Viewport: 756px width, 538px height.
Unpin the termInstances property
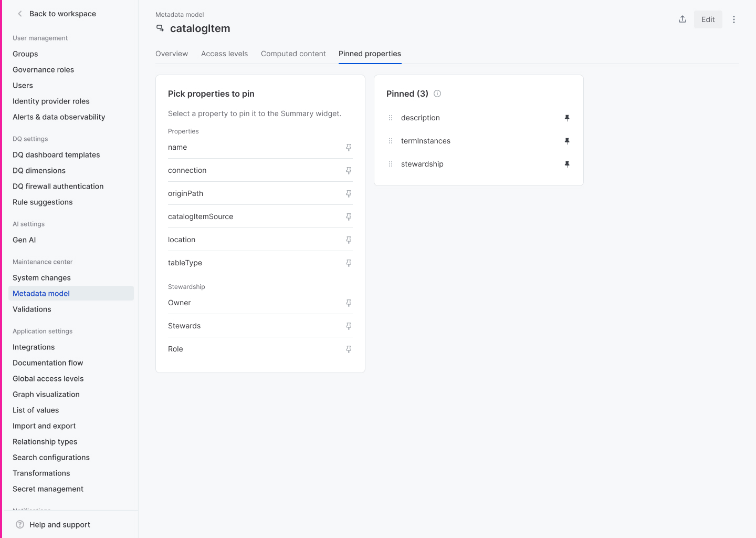tap(567, 141)
